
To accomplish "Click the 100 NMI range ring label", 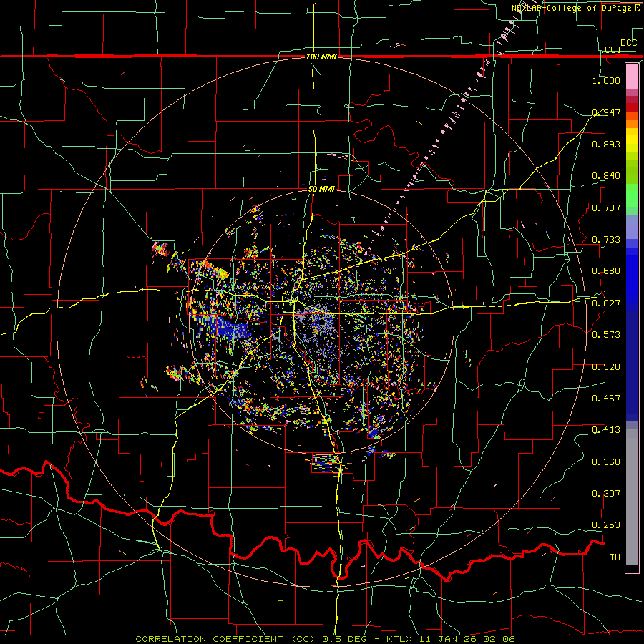I will point(321,57).
